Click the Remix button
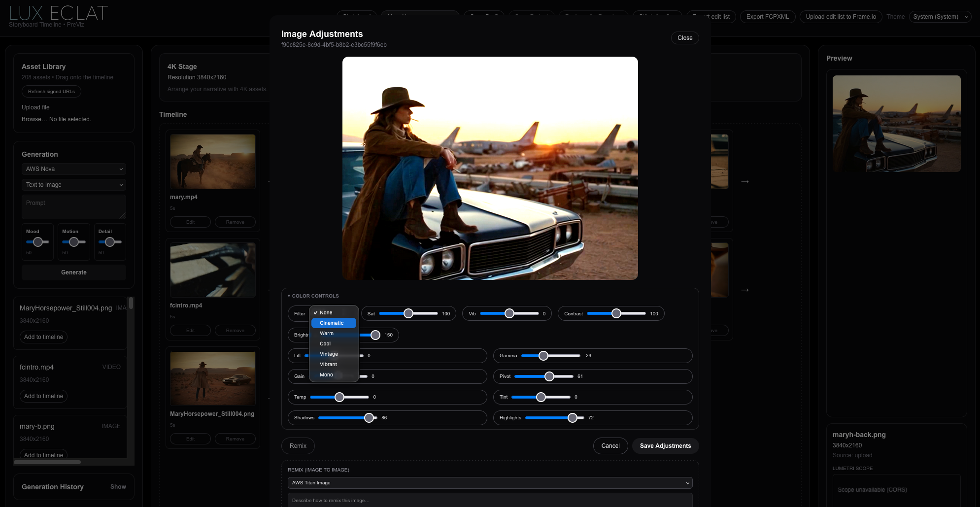Viewport: 980px width, 507px height. click(x=298, y=445)
